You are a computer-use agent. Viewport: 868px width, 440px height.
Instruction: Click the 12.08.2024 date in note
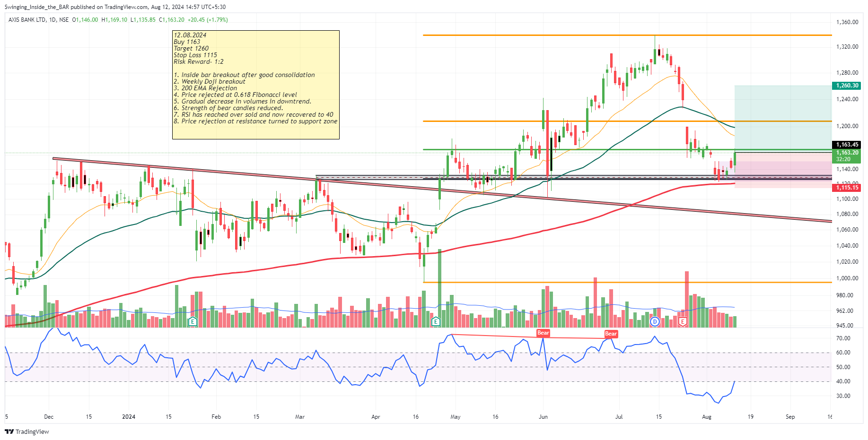point(190,35)
